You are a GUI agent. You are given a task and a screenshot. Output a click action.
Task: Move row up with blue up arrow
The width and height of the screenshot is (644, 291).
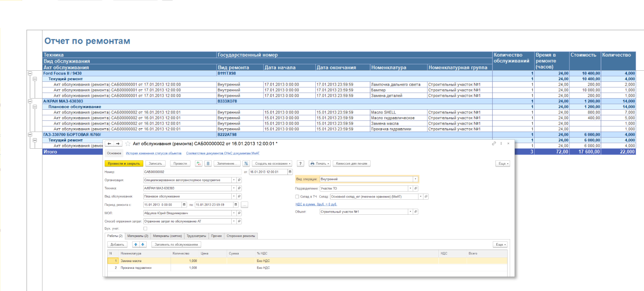(x=136, y=244)
